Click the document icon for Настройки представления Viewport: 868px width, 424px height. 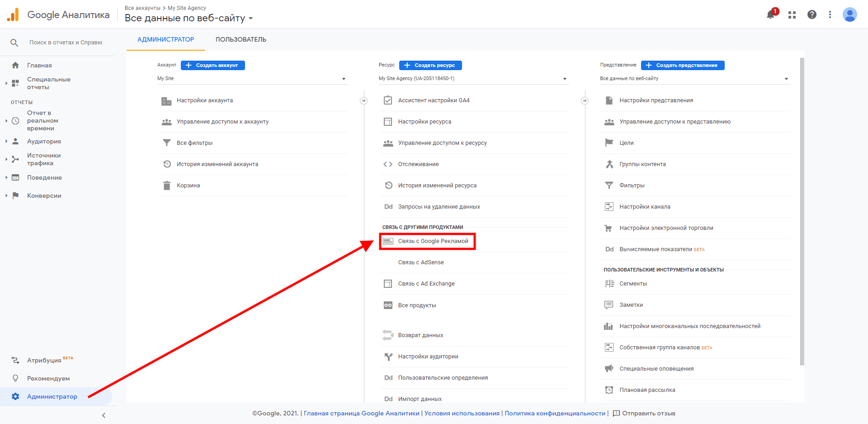click(609, 100)
